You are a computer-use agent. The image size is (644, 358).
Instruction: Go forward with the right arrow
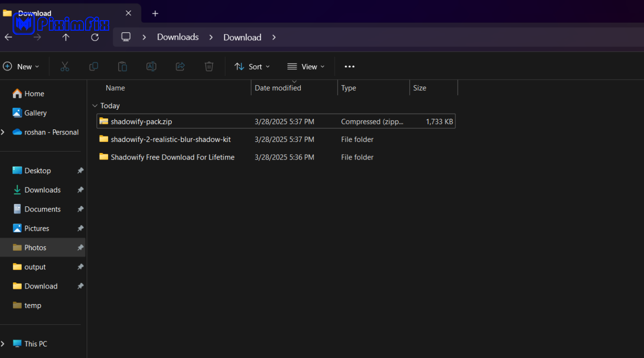(x=37, y=37)
